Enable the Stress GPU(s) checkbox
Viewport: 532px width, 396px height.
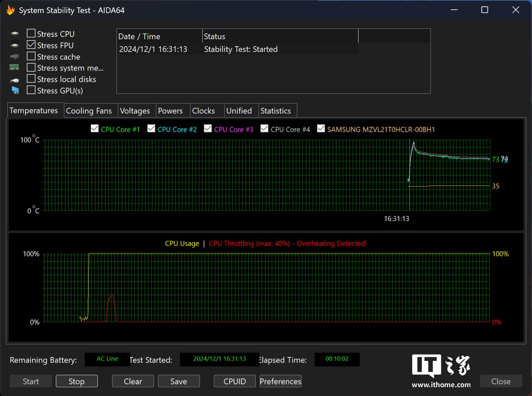pos(31,90)
